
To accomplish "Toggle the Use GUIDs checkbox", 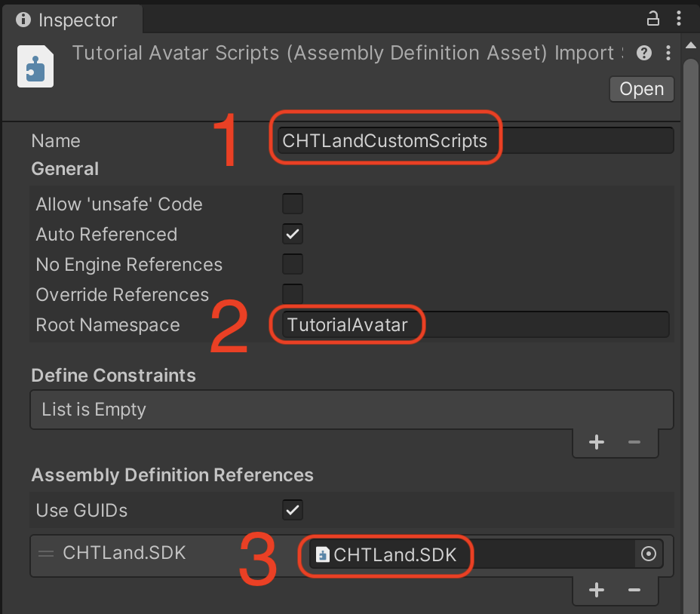I will [293, 510].
